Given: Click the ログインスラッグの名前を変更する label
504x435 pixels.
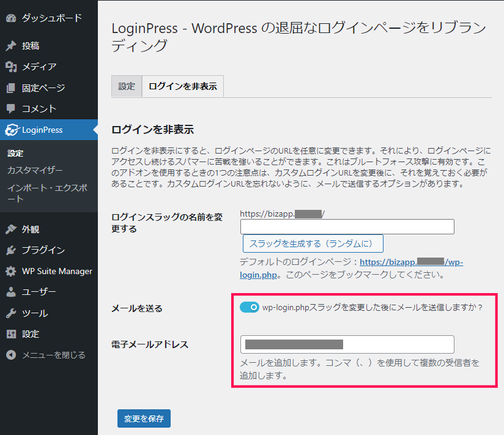Looking at the screenshot, I should [167, 223].
